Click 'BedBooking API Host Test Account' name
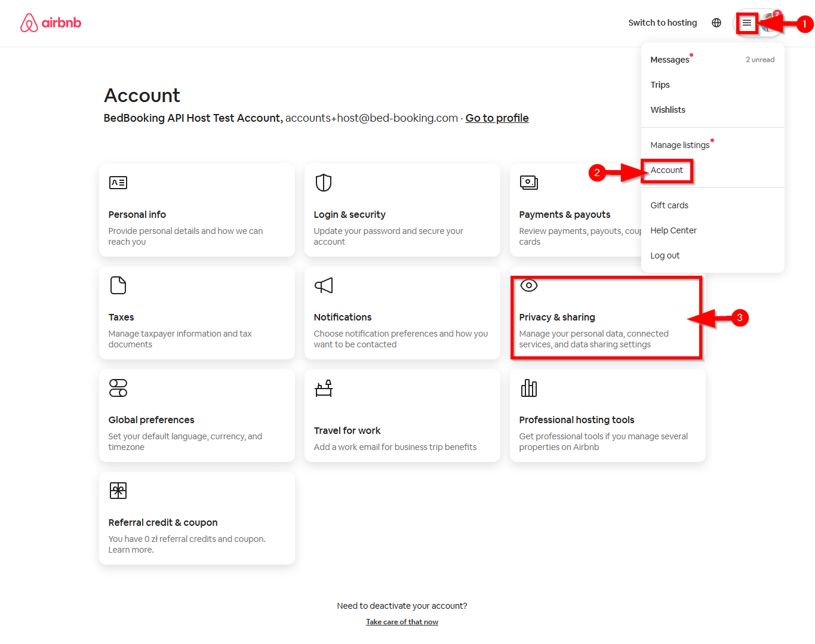The image size is (815, 644). pos(192,118)
